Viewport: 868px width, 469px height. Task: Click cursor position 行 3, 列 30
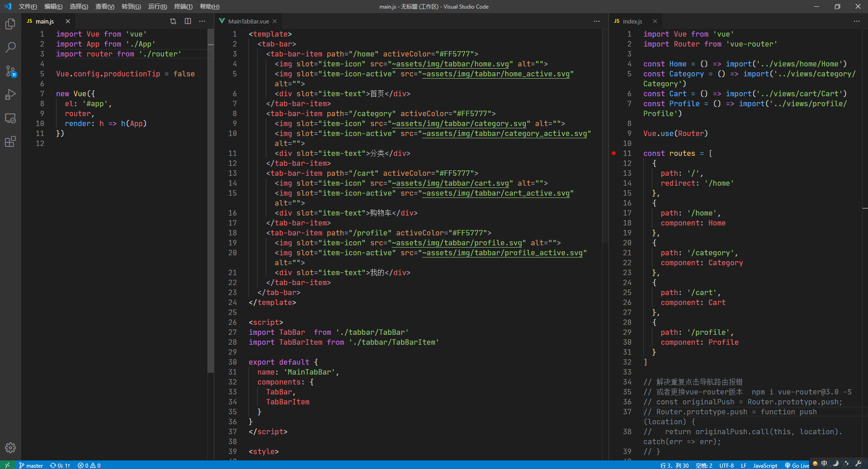675,465
